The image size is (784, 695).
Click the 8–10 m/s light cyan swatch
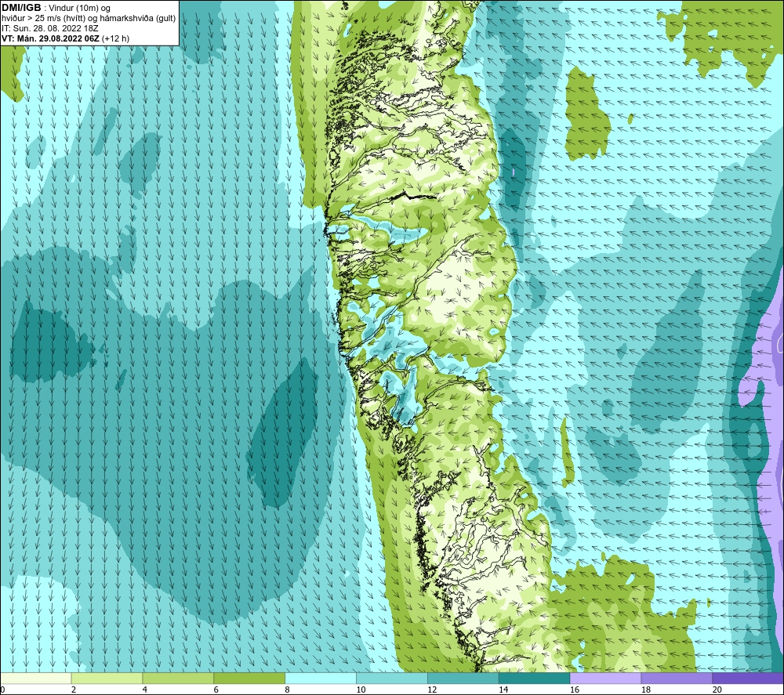(321, 678)
